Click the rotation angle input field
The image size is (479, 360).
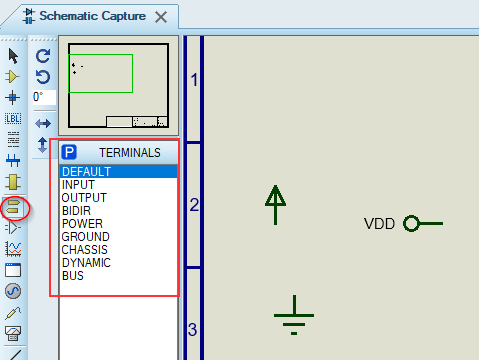(x=44, y=97)
